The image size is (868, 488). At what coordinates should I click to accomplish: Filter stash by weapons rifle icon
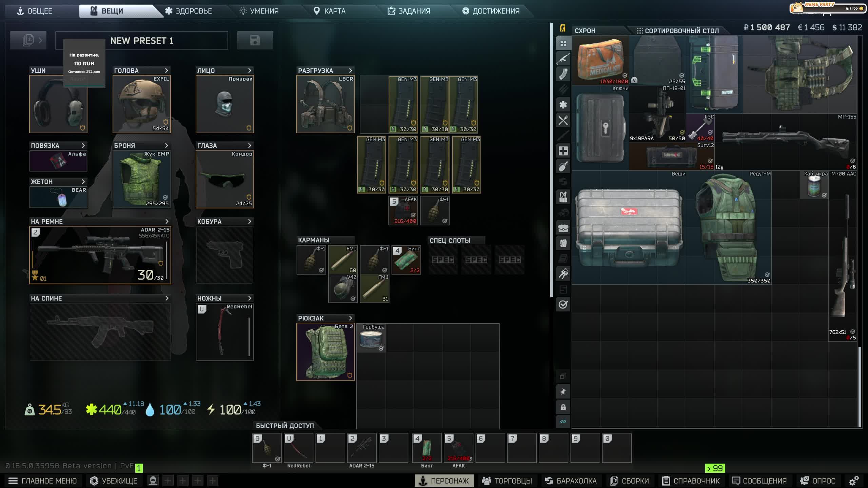[563, 59]
